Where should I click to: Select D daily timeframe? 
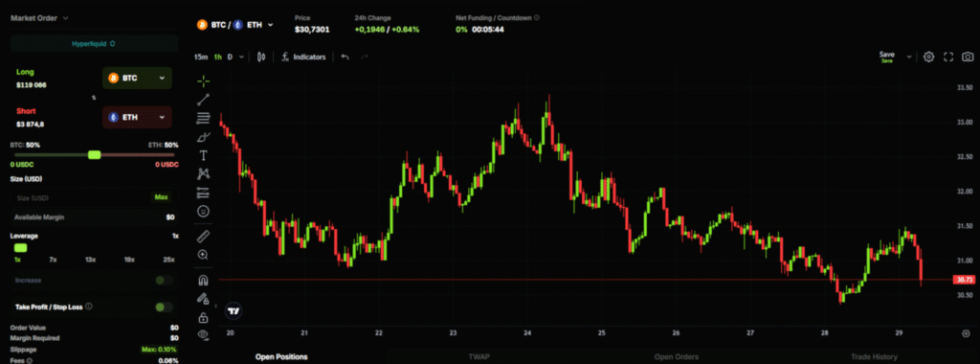coord(230,57)
